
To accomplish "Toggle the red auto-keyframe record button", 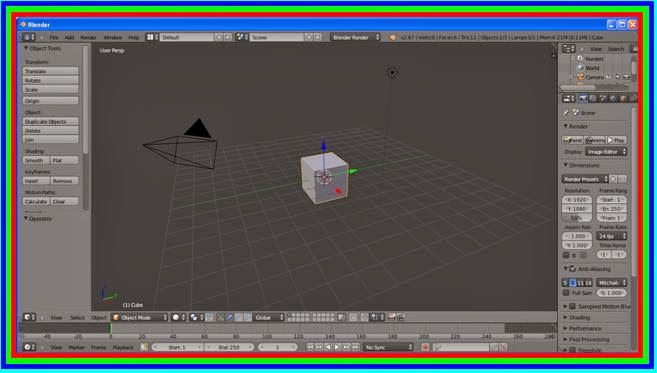I will (x=425, y=347).
